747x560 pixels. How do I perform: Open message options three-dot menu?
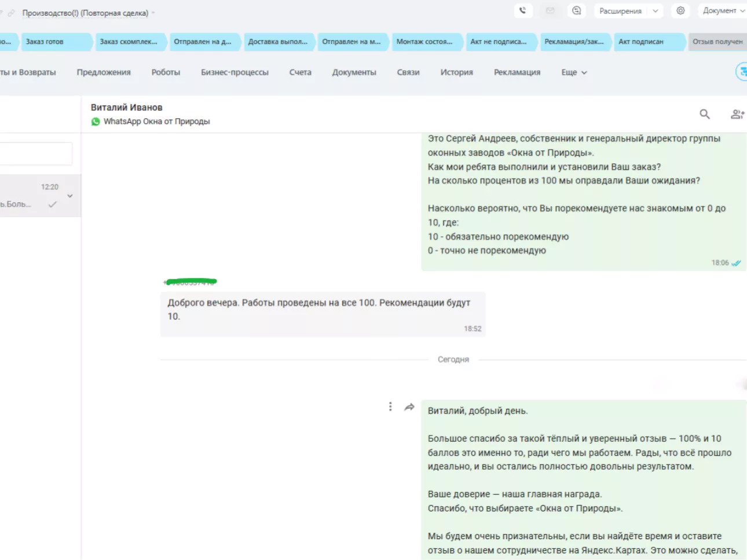pyautogui.click(x=390, y=407)
